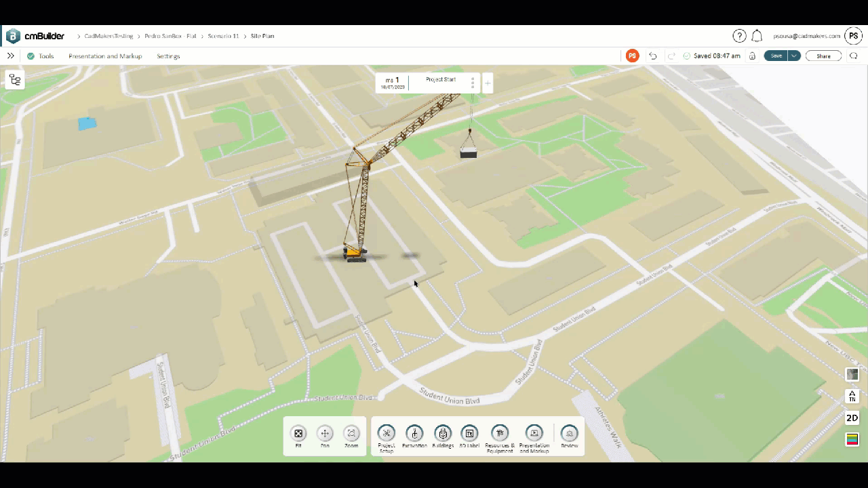Click the cmBuilder logo icon

[x=13, y=36]
